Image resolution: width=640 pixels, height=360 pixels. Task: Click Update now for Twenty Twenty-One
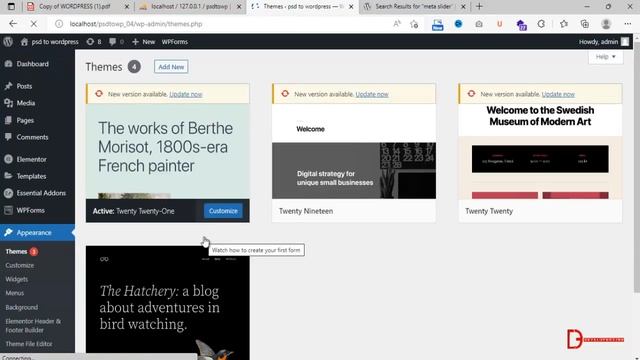coord(186,94)
